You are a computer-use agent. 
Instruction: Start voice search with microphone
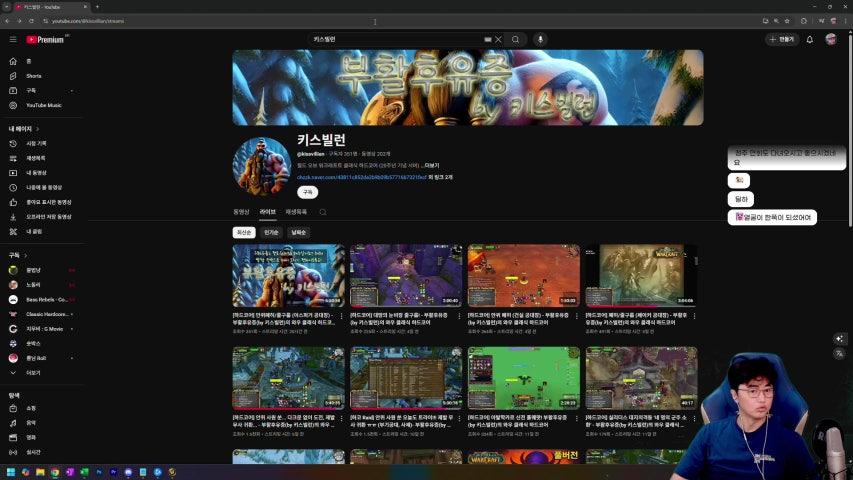[x=540, y=39]
